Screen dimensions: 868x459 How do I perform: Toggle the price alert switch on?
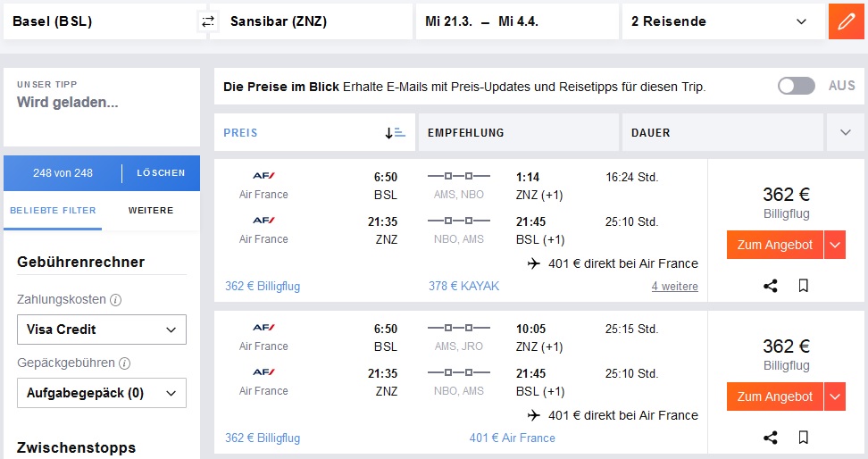coord(796,86)
